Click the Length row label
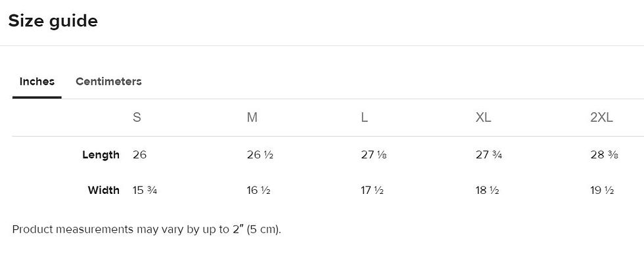This screenshot has height=253, width=644. click(x=101, y=155)
